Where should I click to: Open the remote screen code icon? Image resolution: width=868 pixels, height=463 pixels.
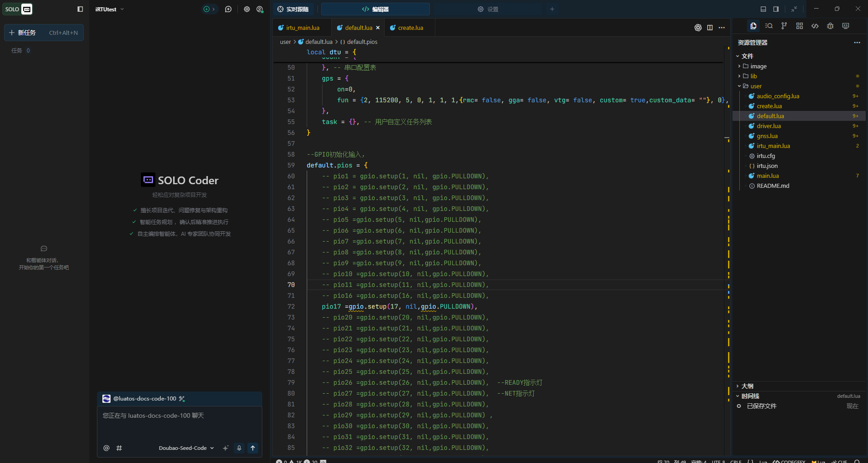846,26
